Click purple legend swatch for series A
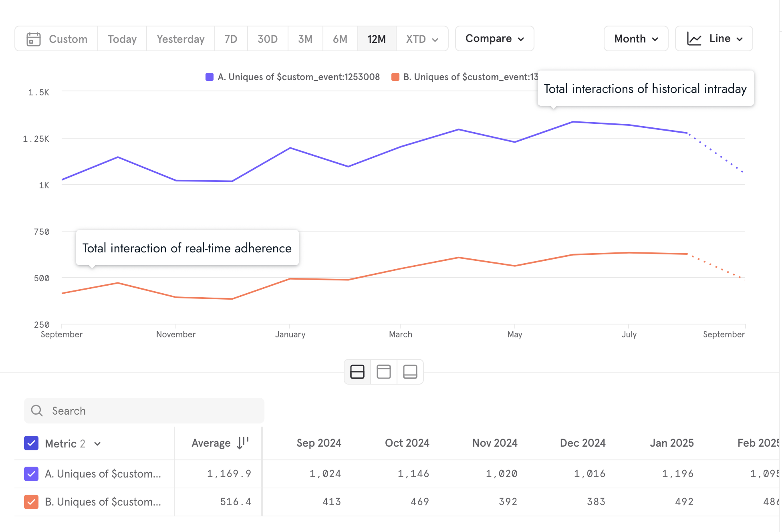Viewport: 782px width, 532px height. click(x=210, y=77)
